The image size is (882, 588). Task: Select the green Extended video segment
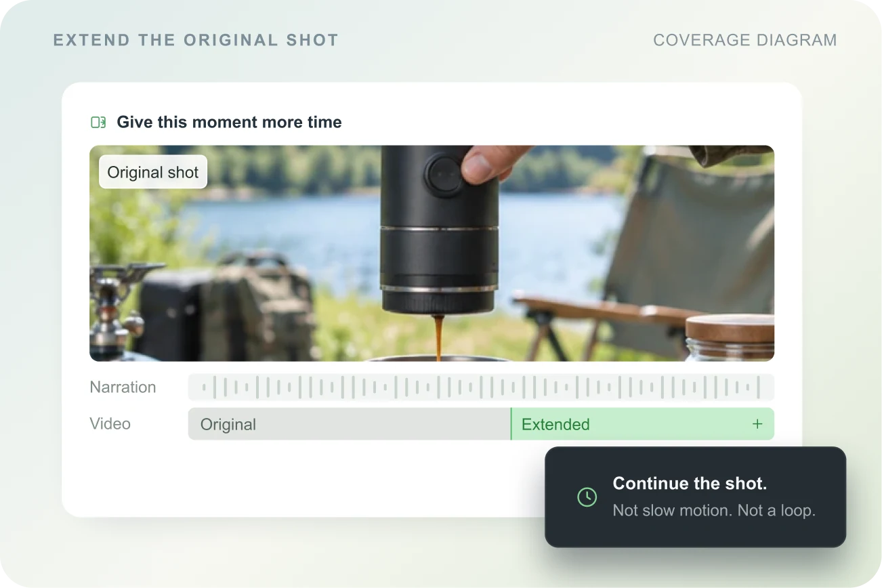pyautogui.click(x=643, y=424)
